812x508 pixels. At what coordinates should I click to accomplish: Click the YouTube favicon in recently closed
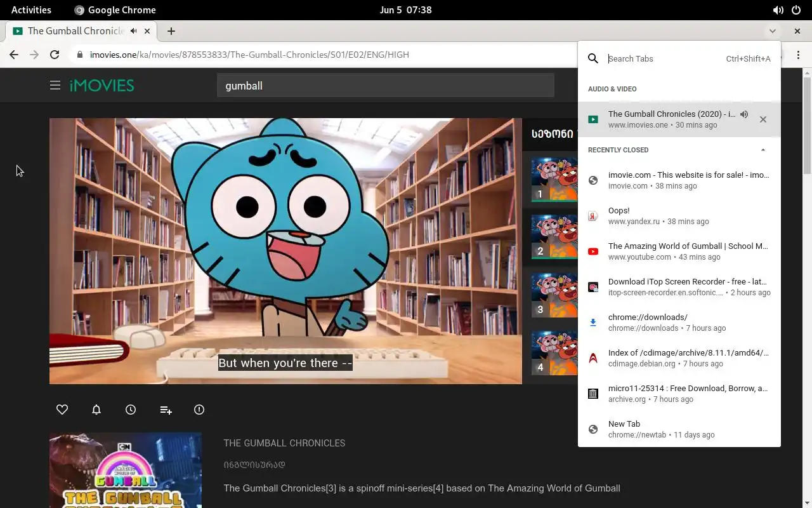click(593, 251)
